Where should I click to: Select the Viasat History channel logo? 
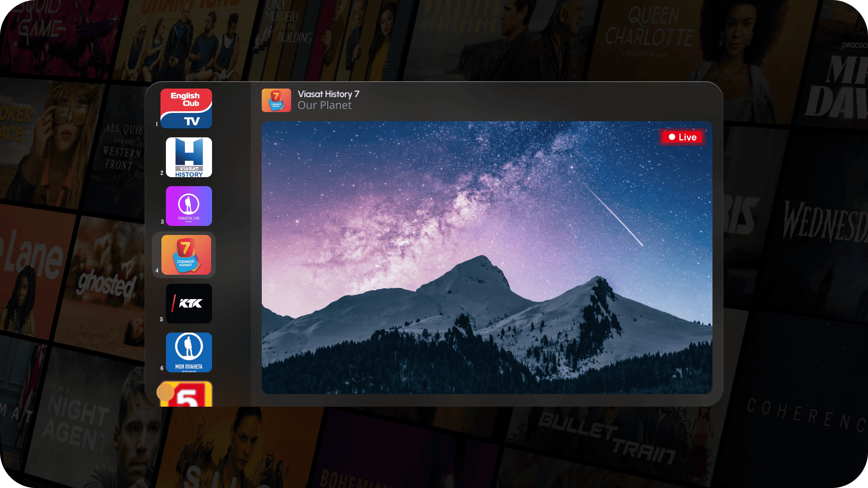tap(189, 157)
